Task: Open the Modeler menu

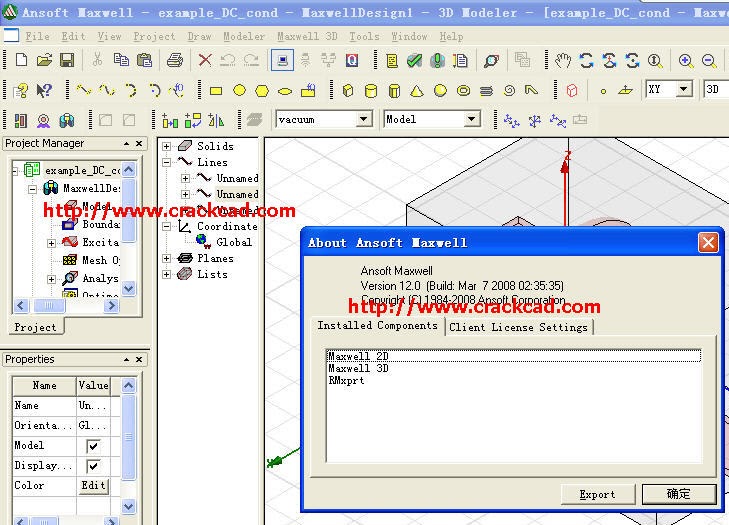Action: (x=244, y=36)
